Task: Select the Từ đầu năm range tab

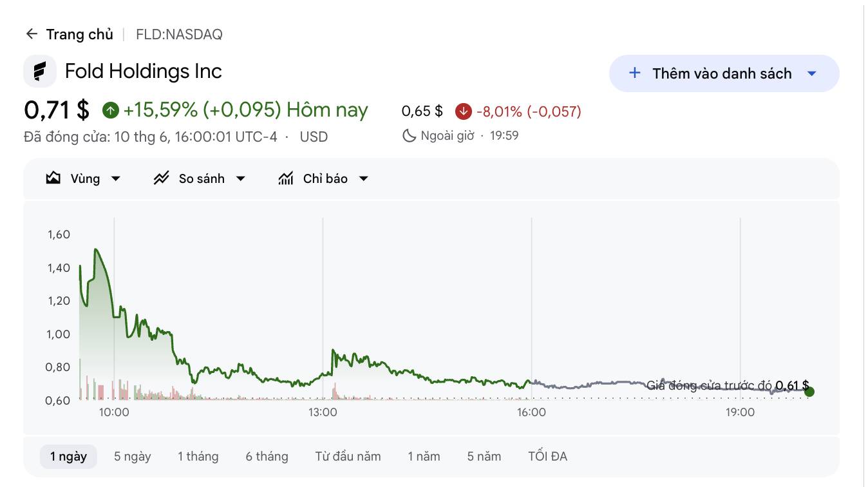Action: (x=348, y=456)
